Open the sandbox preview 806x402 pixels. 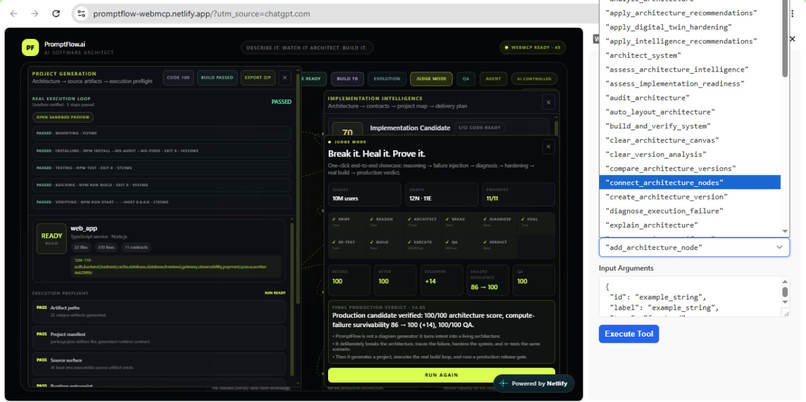pos(63,117)
